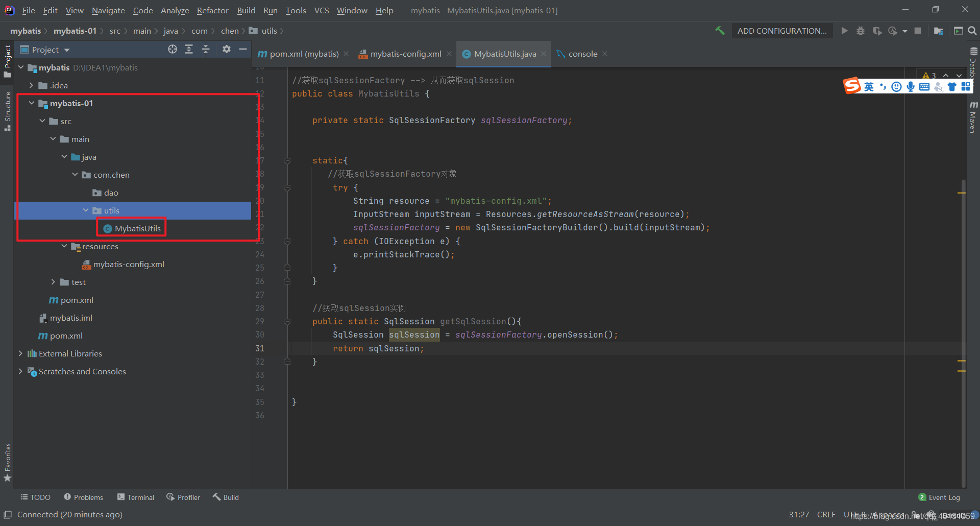Close the MybatisUtils.java tab
This screenshot has height=526, width=980.
(x=544, y=54)
